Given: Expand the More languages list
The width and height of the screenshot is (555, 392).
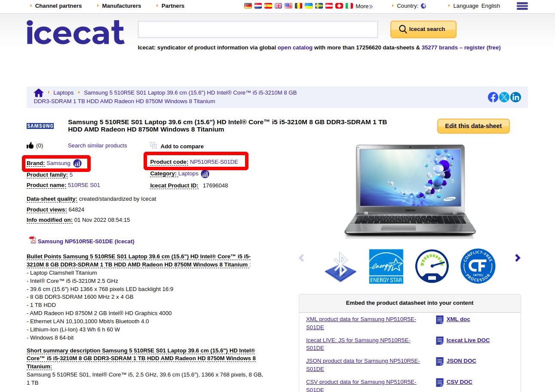Looking at the screenshot, I should click(x=364, y=6).
